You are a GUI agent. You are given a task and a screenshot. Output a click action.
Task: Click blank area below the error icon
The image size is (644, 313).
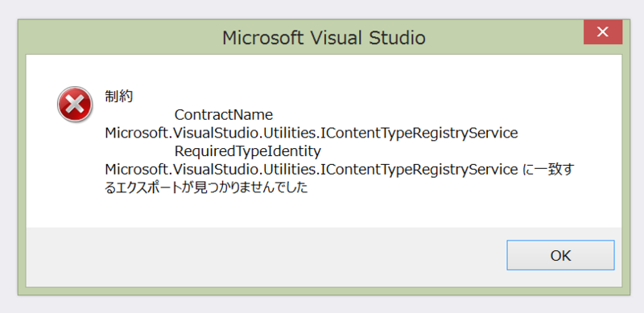(x=75, y=172)
